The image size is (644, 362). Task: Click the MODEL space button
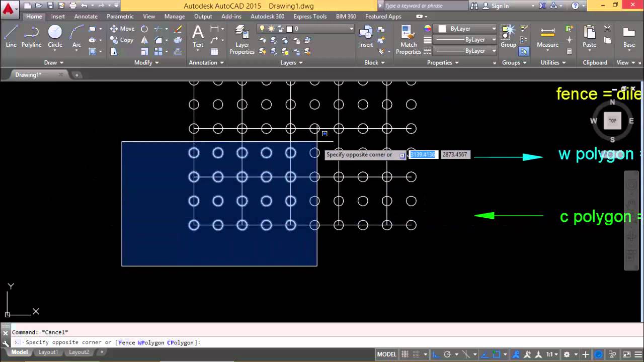click(387, 354)
